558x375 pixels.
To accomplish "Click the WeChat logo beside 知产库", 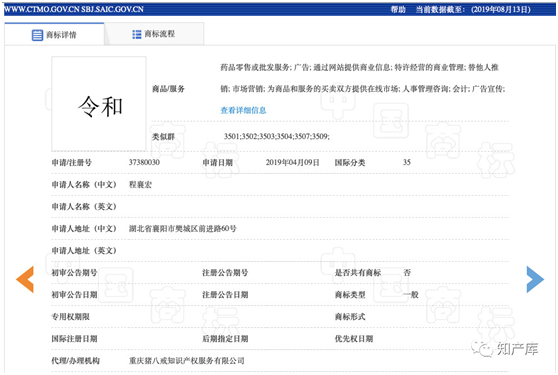I will (482, 349).
